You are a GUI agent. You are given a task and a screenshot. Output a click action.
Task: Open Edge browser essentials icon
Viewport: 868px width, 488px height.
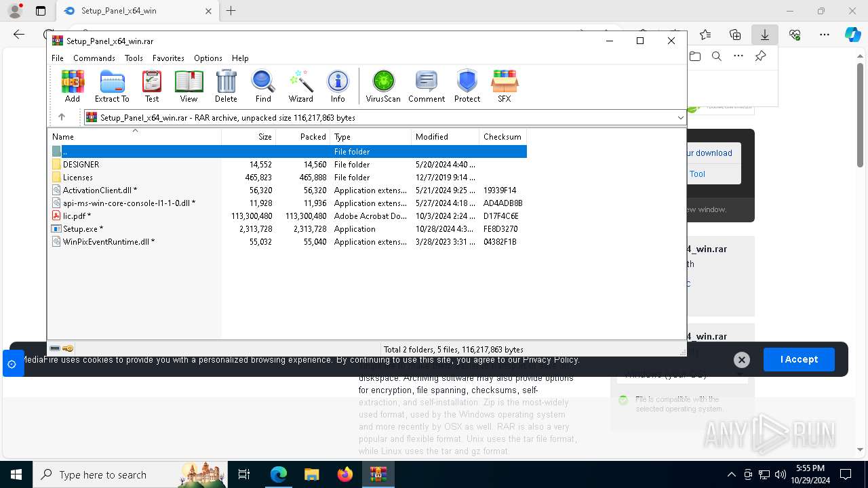(x=795, y=34)
